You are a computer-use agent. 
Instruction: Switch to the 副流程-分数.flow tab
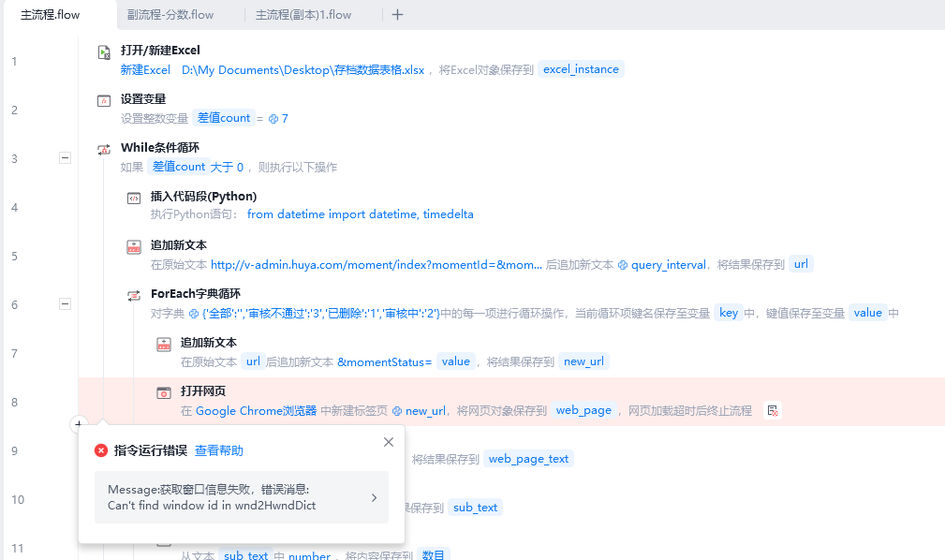(170, 15)
